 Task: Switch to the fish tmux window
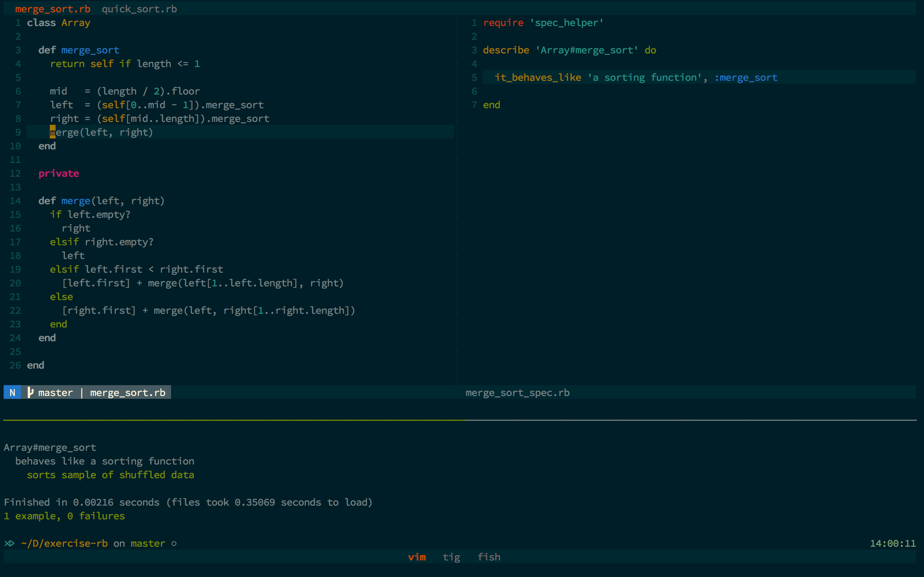(489, 557)
